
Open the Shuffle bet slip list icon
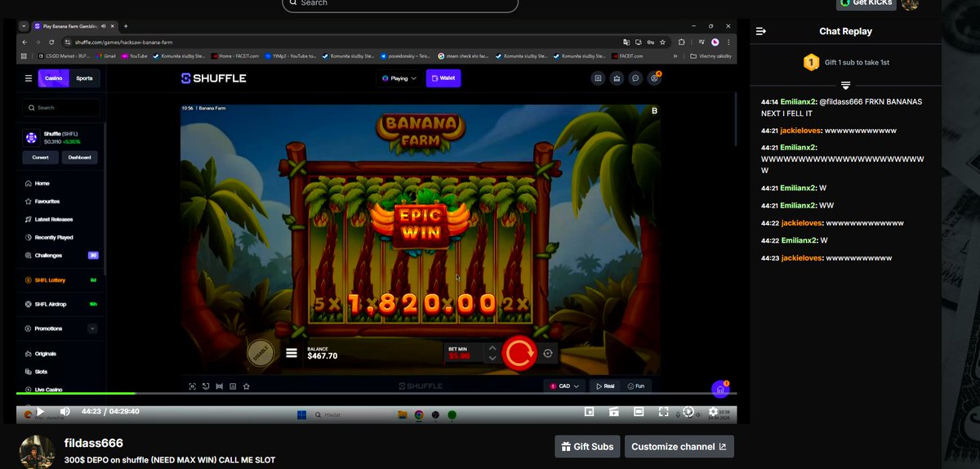pyautogui.click(x=598, y=78)
